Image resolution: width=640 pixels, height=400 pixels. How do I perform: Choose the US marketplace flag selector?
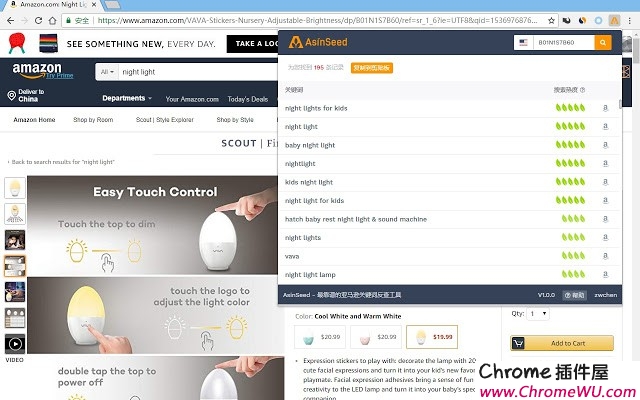523,42
